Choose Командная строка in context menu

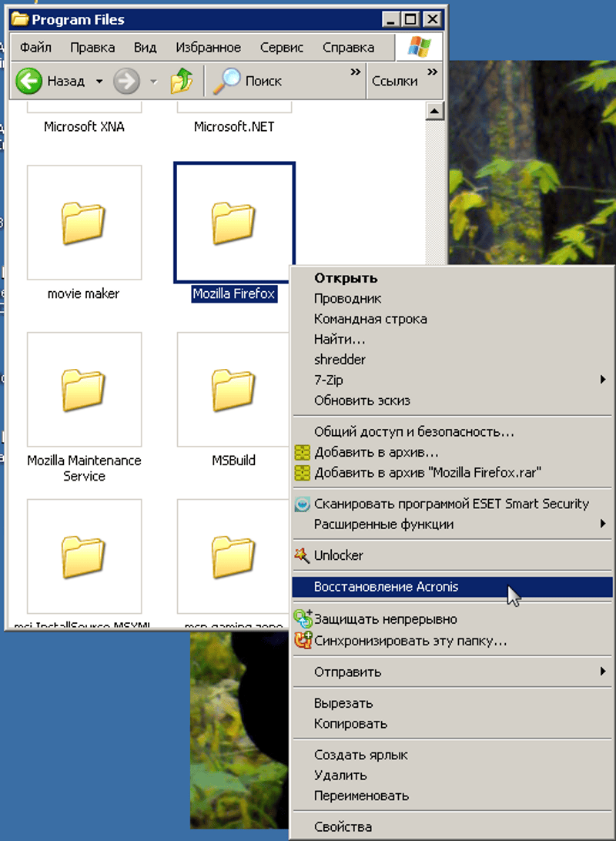coord(452,319)
